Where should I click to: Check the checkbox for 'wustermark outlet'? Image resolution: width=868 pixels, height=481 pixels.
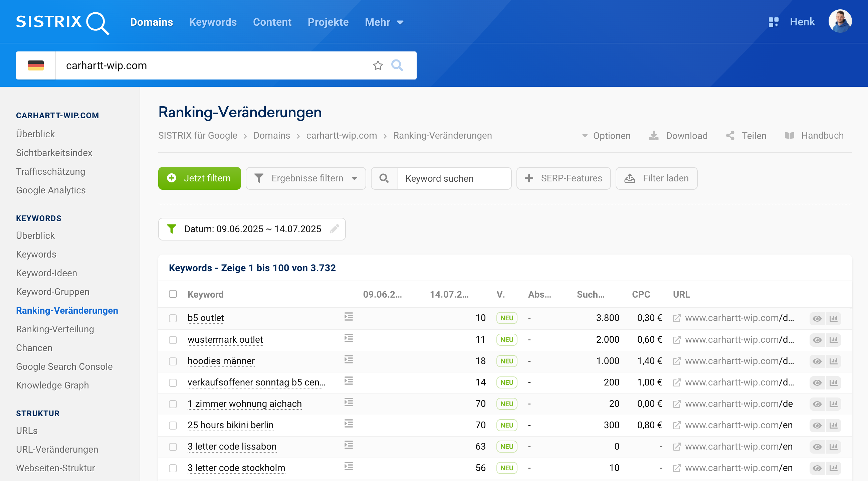tap(173, 340)
